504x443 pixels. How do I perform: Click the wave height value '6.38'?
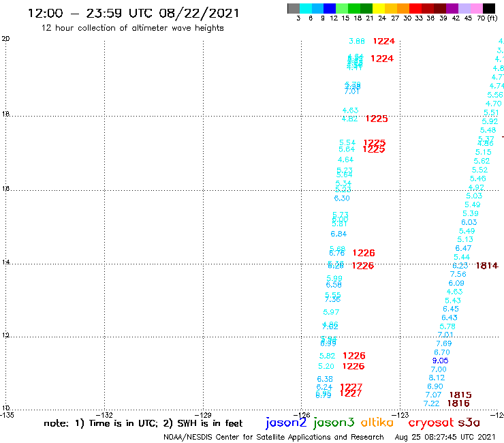pos(325,379)
